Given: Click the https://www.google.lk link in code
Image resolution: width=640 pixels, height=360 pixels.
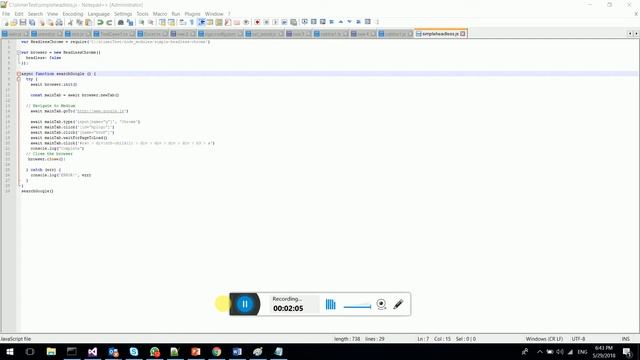Looking at the screenshot, I should (x=101, y=111).
